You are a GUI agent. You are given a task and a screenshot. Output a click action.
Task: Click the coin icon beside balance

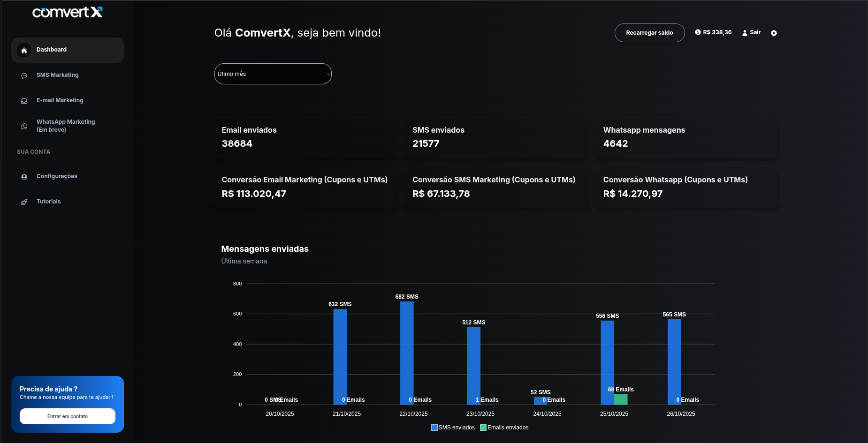tap(698, 32)
